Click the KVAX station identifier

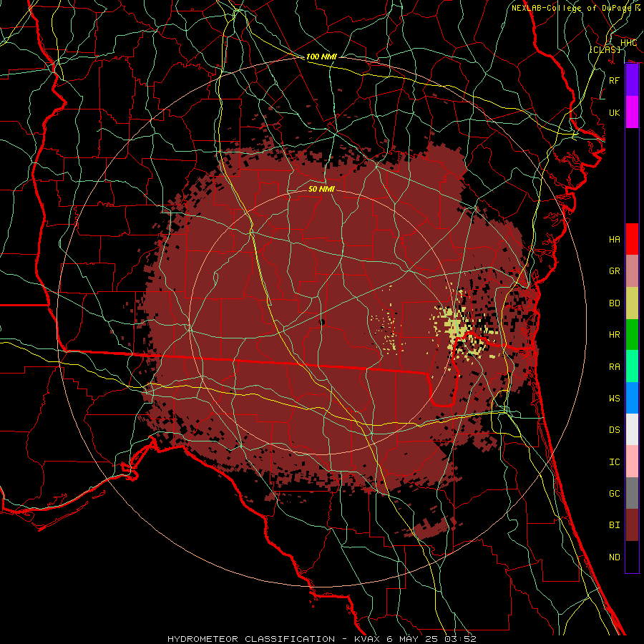[366, 639]
